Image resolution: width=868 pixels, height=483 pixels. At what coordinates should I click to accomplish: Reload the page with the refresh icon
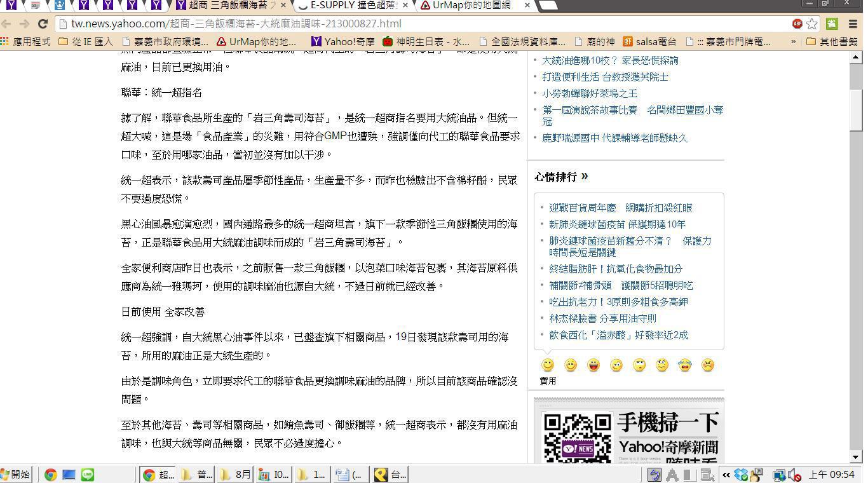[43, 24]
